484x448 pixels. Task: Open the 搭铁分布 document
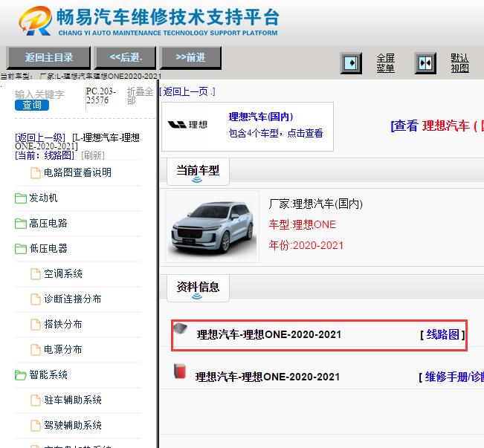pyautogui.click(x=63, y=324)
